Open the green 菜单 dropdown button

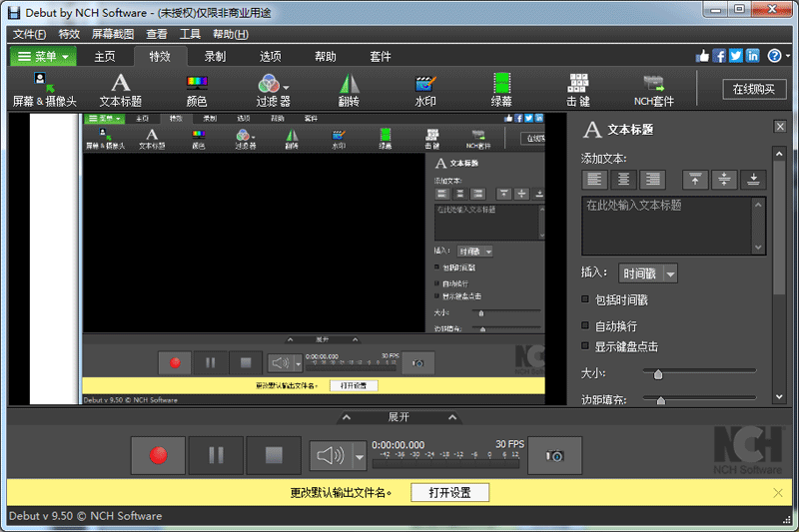tap(43, 56)
